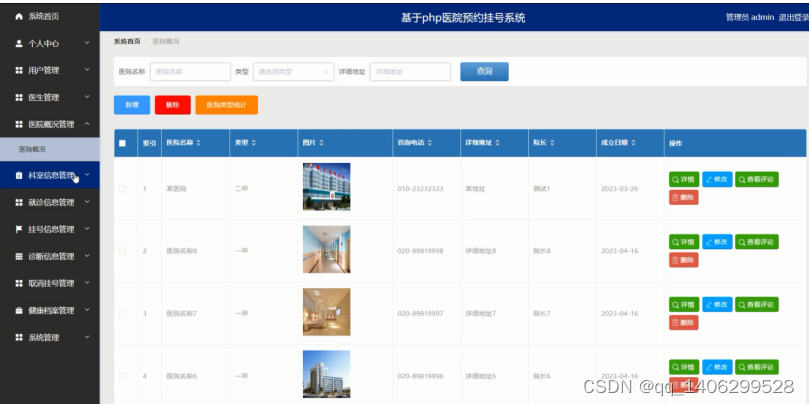Click the 详细地址 search input field

pyautogui.click(x=411, y=72)
